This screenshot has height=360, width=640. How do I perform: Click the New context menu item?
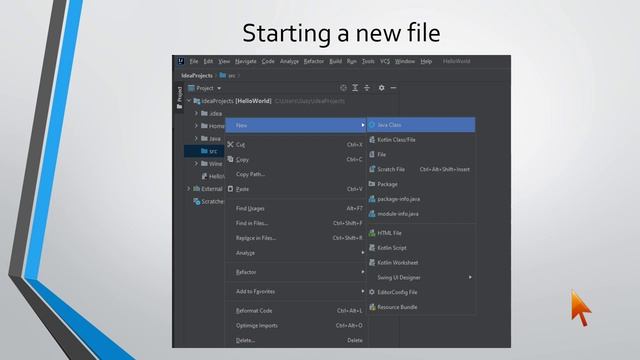(x=296, y=125)
